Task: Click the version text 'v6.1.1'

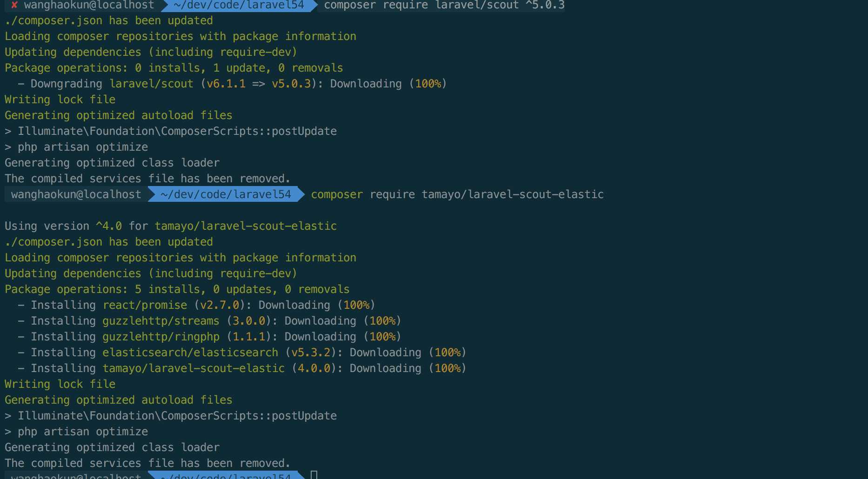Action: [x=226, y=84]
